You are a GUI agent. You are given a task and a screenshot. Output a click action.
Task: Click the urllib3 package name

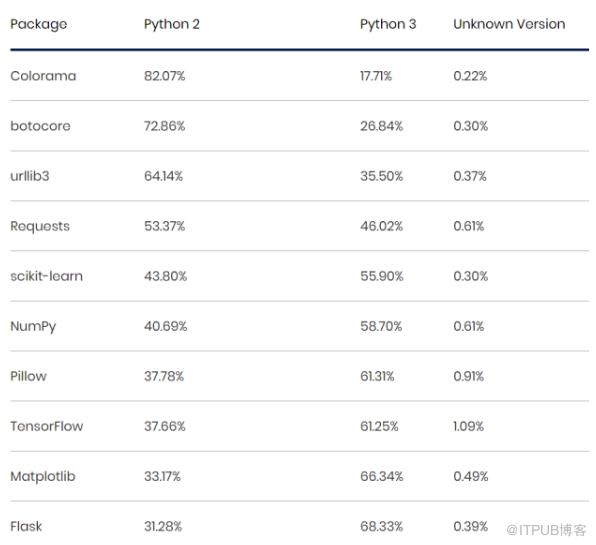[x=30, y=176]
